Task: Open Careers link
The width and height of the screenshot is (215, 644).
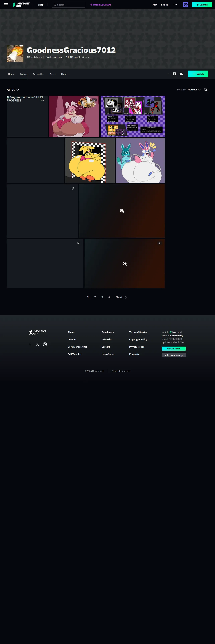Action: [106, 347]
